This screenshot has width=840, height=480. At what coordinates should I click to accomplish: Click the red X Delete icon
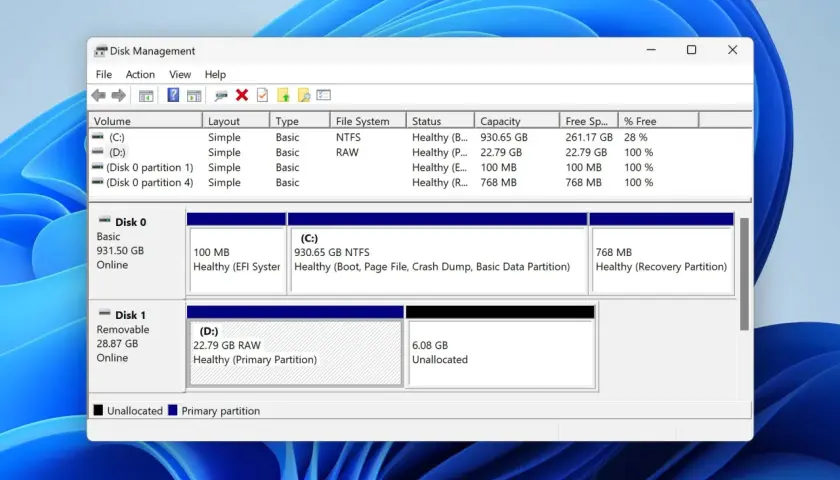[x=242, y=95]
